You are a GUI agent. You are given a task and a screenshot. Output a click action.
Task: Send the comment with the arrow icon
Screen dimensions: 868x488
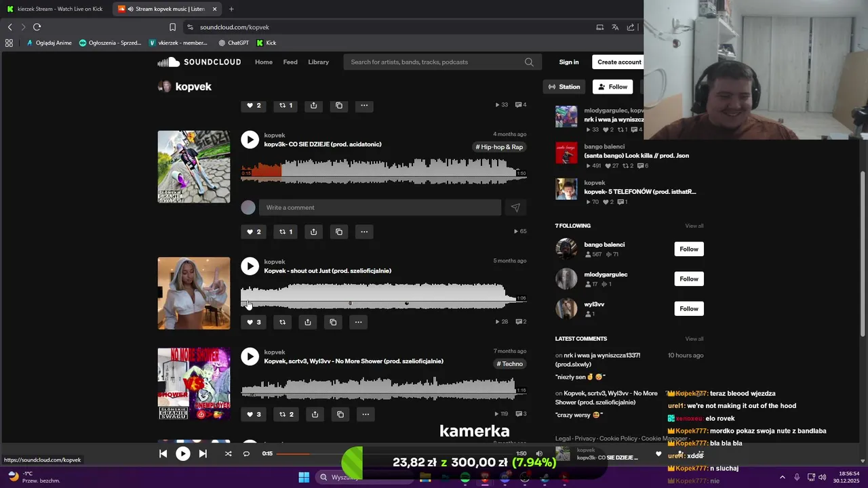pos(515,207)
